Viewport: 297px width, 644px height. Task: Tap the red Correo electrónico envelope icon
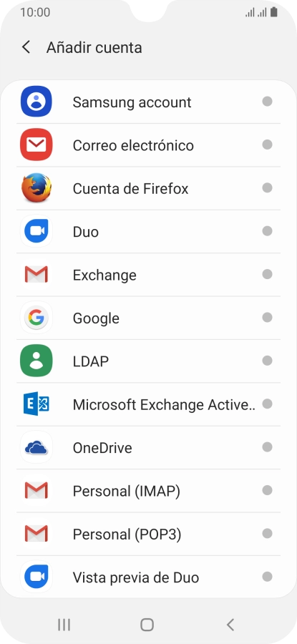coord(36,145)
